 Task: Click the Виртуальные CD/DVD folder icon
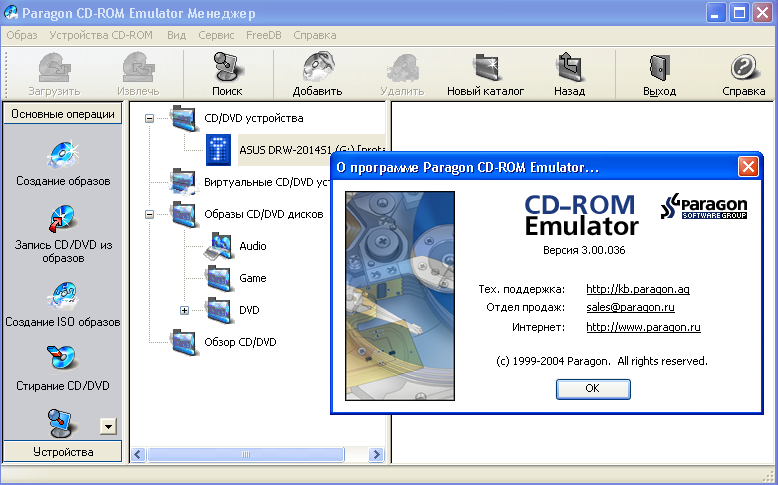pos(185,182)
